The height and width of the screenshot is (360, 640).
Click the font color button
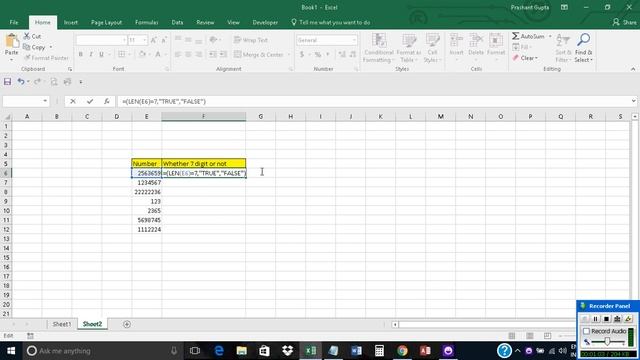point(158,54)
